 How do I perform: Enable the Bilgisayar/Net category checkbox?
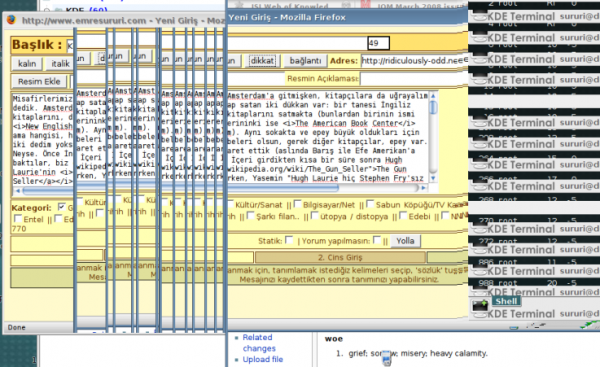coord(297,204)
